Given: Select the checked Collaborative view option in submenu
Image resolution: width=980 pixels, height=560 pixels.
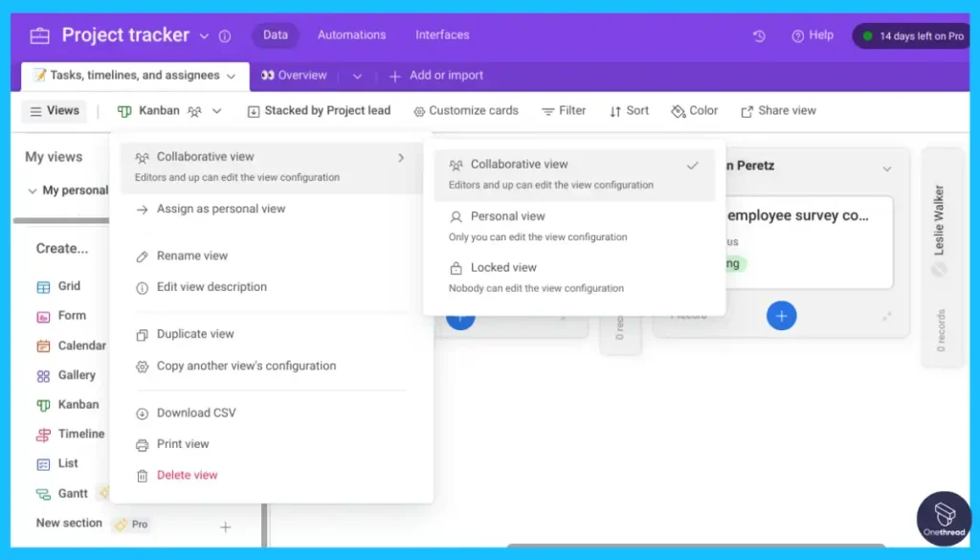Looking at the screenshot, I should [x=574, y=174].
